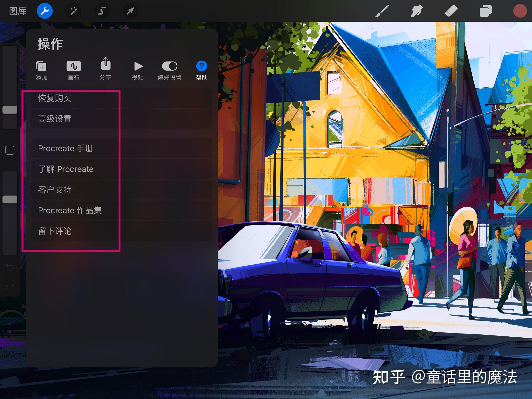
Task: Open the Adjustments (magic wand) menu
Action: [x=73, y=11]
